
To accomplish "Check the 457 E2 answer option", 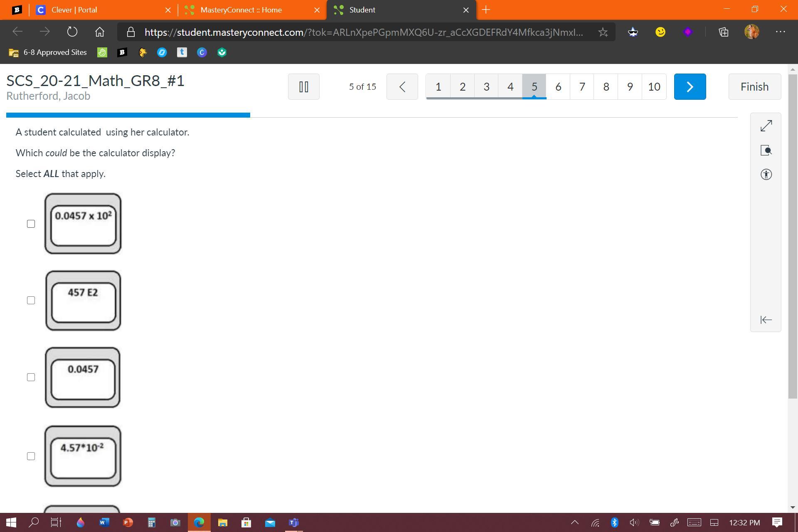I will click(x=31, y=300).
